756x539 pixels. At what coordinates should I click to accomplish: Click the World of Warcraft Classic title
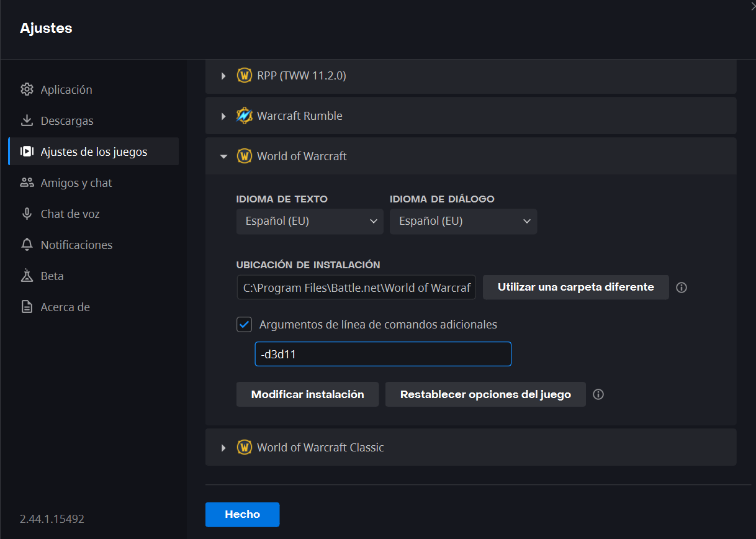[320, 447]
